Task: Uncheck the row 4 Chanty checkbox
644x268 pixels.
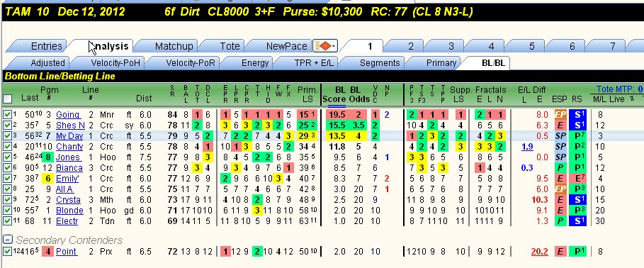Action: pos(7,146)
